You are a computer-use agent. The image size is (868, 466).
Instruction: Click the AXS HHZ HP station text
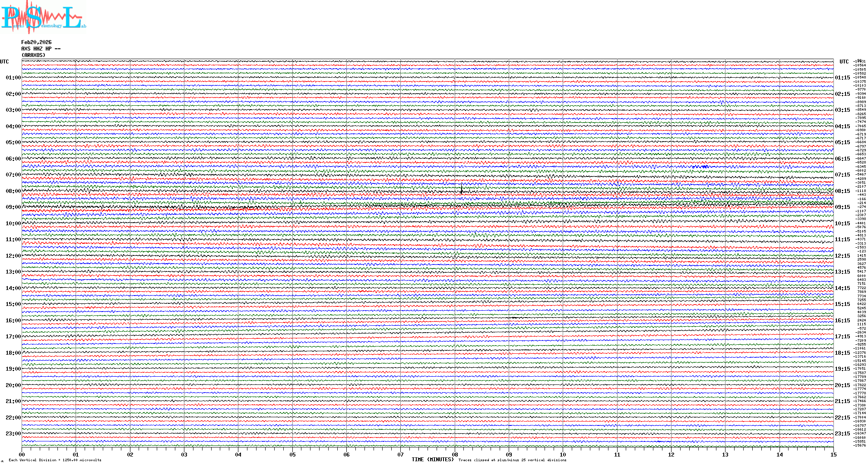[x=41, y=49]
